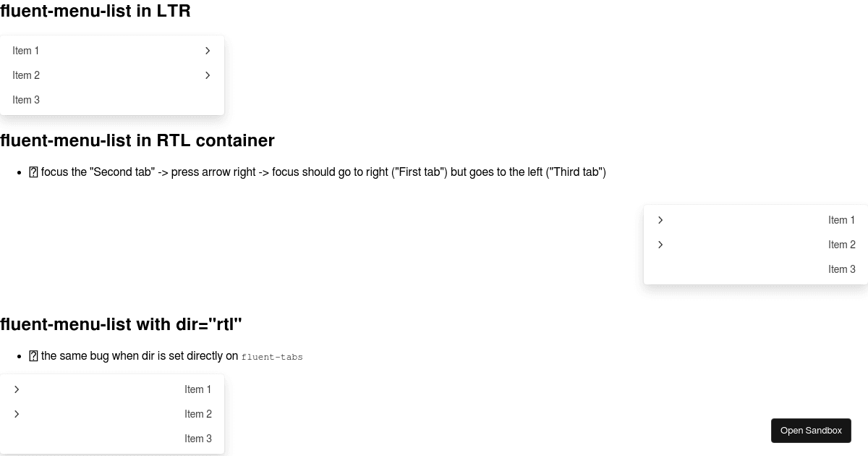868x456 pixels.
Task: Choose Item 2 in the RTL container menu
Action: point(841,245)
